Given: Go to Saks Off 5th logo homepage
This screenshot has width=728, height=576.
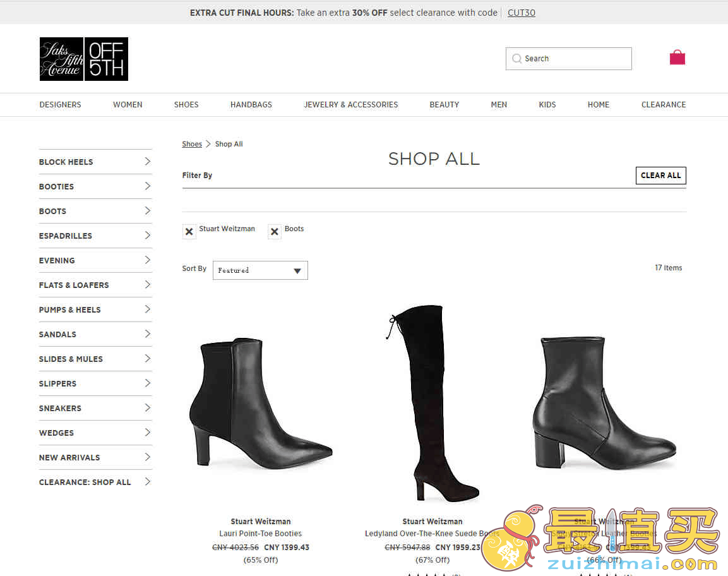Looking at the screenshot, I should (83, 59).
